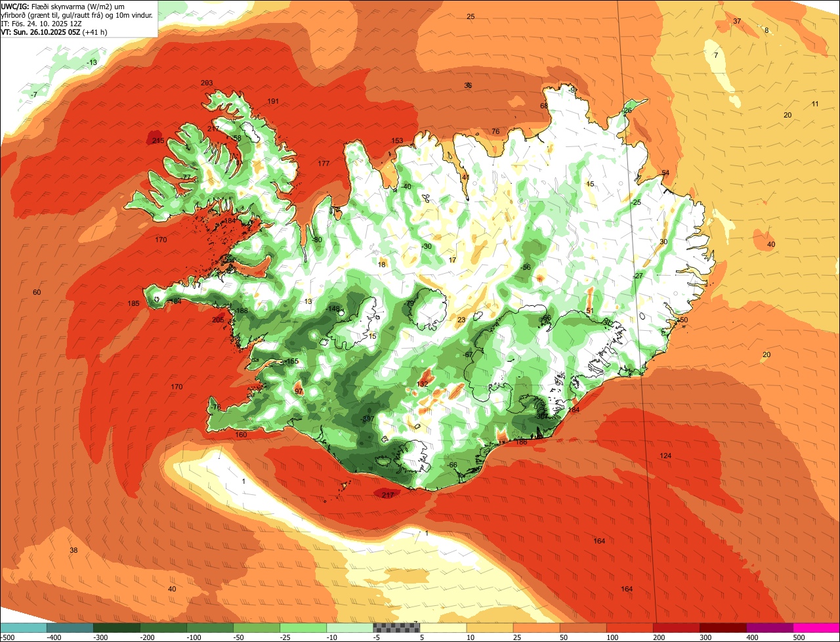Click the '153' value on the map
The width and height of the screenshot is (840, 642).
click(397, 140)
